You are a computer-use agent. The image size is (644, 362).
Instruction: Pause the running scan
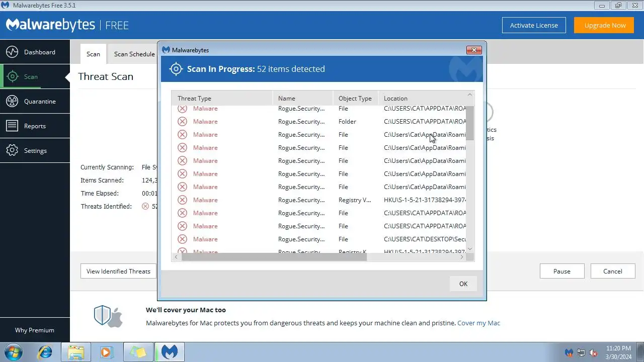coord(562,271)
